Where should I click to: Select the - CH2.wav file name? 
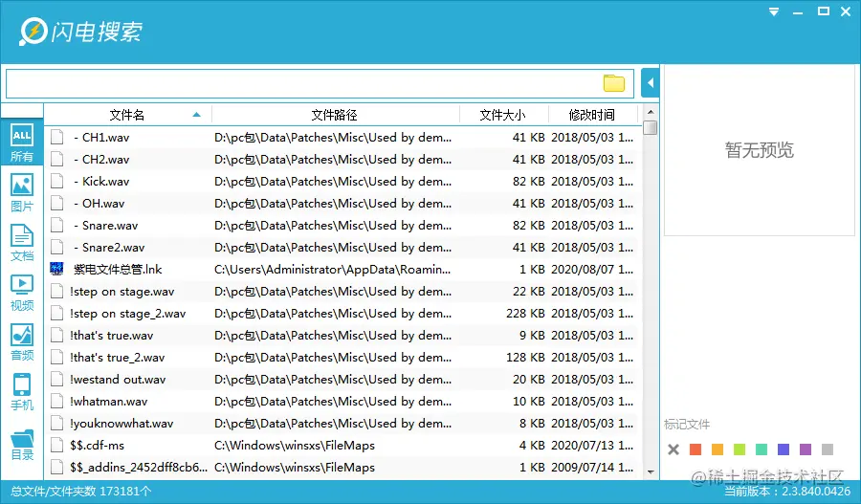click(x=101, y=160)
